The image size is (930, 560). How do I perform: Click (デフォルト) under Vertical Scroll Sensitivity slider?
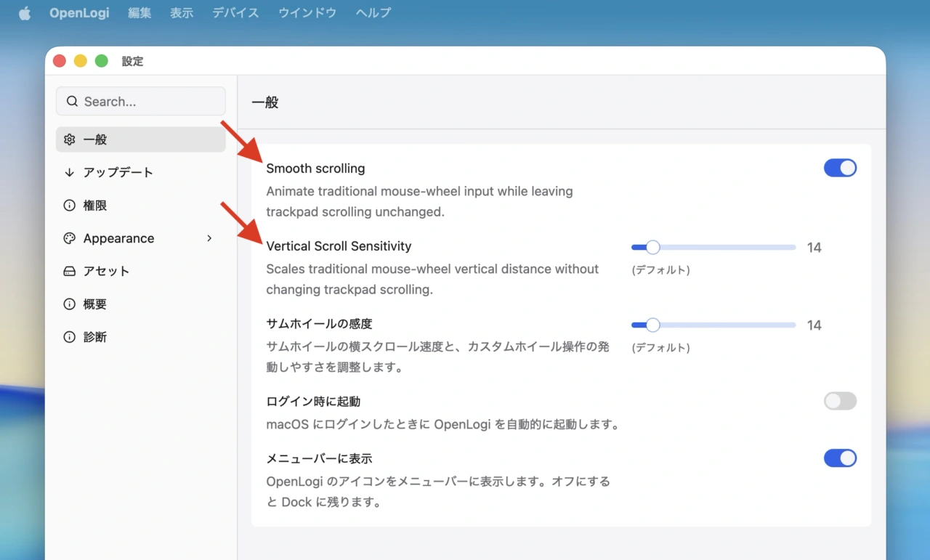660,269
